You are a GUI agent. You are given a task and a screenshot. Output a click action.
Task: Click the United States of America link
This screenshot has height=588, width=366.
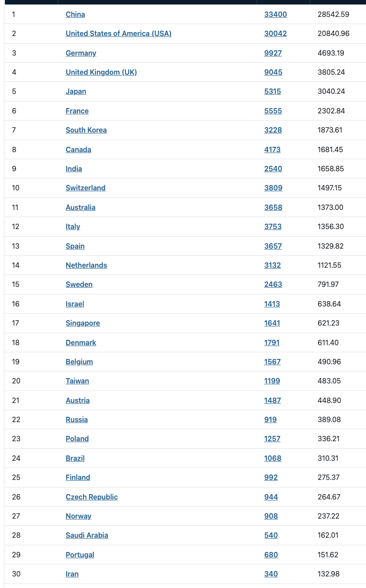(118, 33)
